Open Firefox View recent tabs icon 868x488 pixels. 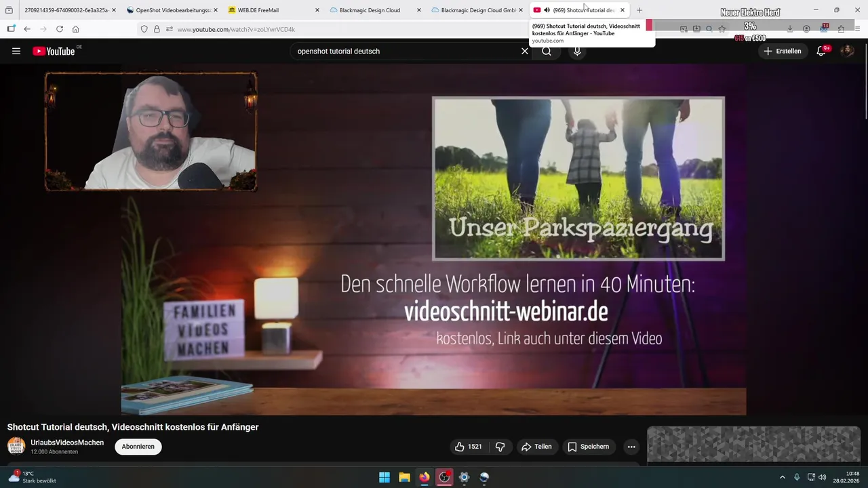click(x=9, y=10)
